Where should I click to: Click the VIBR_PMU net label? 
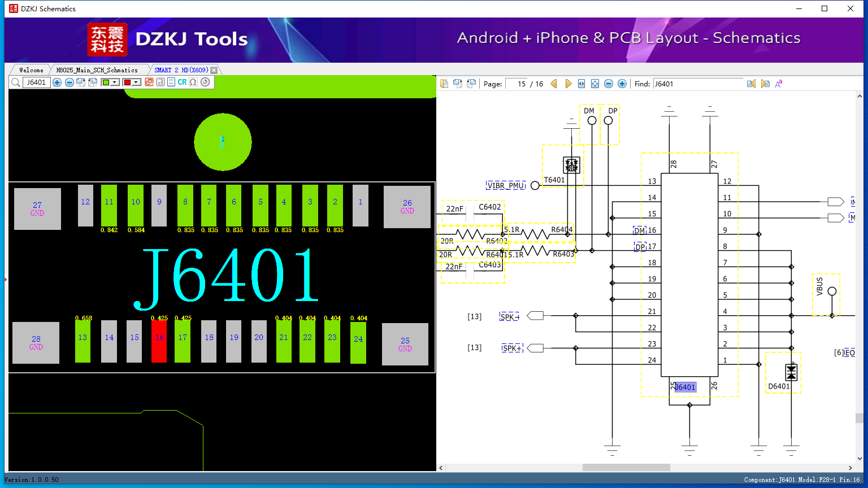click(x=506, y=185)
